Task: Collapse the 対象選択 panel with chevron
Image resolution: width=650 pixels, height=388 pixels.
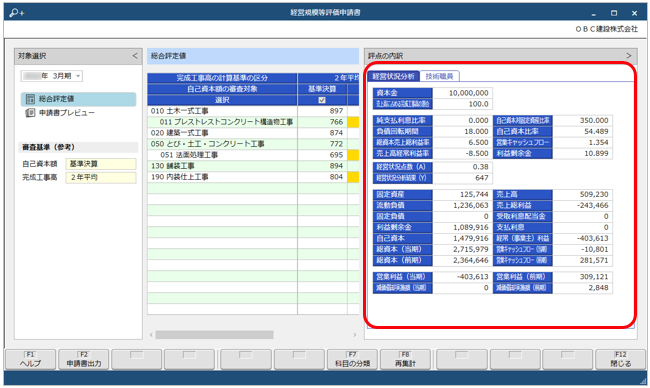Action: coord(135,56)
